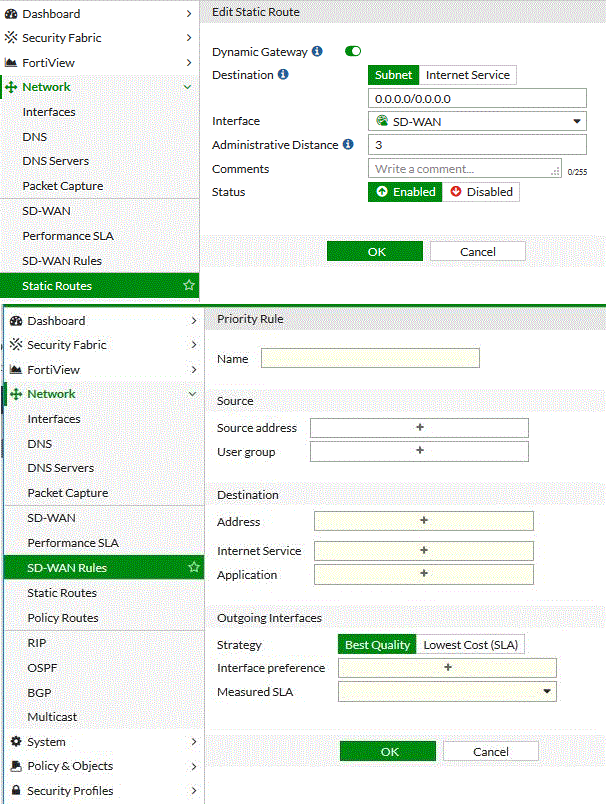Click the plus icon in the Source address field
606x804 pixels.
(x=420, y=427)
